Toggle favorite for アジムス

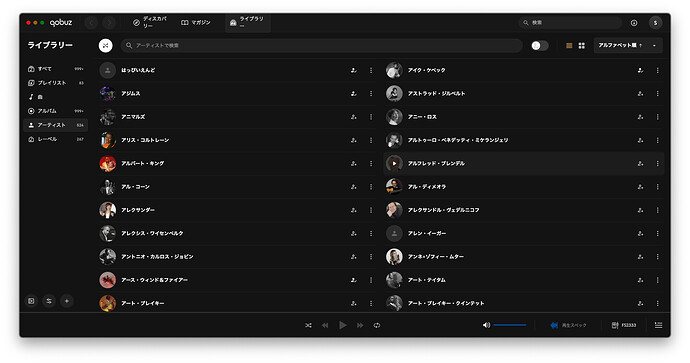pyautogui.click(x=353, y=93)
